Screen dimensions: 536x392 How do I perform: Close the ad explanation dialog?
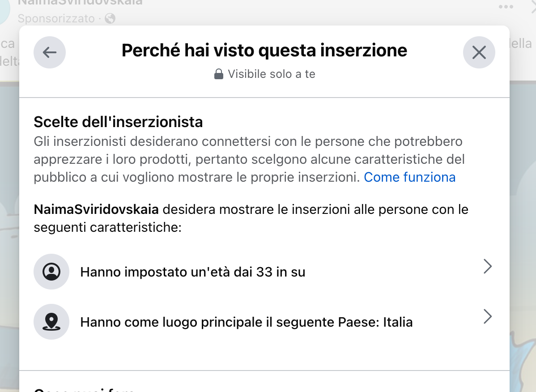[479, 52]
